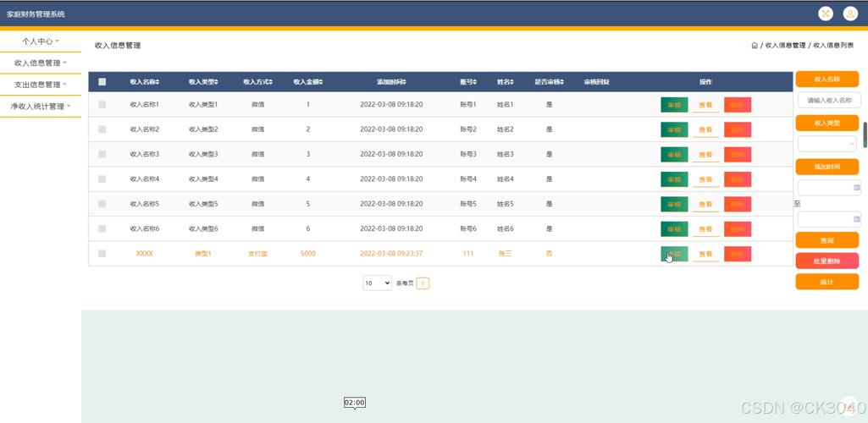Viewport: 868px width, 423px height.
Task: Open the calendar icon of the end date field
Action: click(857, 219)
